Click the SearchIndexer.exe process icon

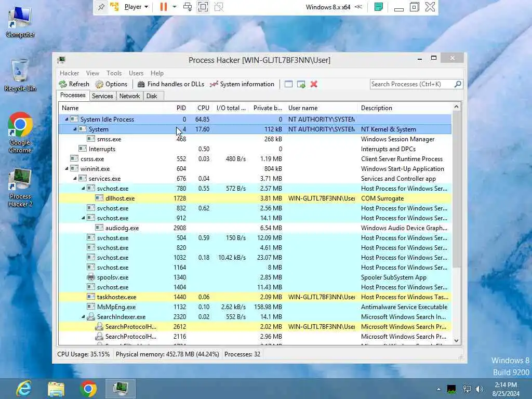[x=90, y=316]
